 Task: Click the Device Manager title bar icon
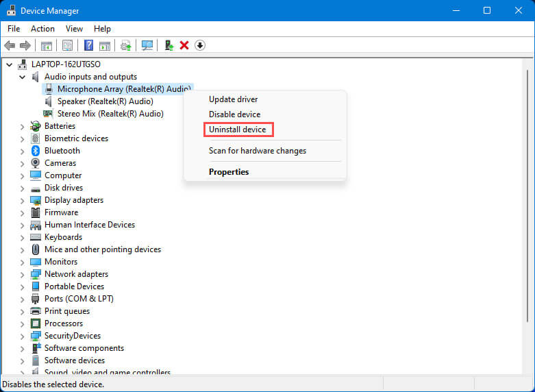(x=11, y=10)
